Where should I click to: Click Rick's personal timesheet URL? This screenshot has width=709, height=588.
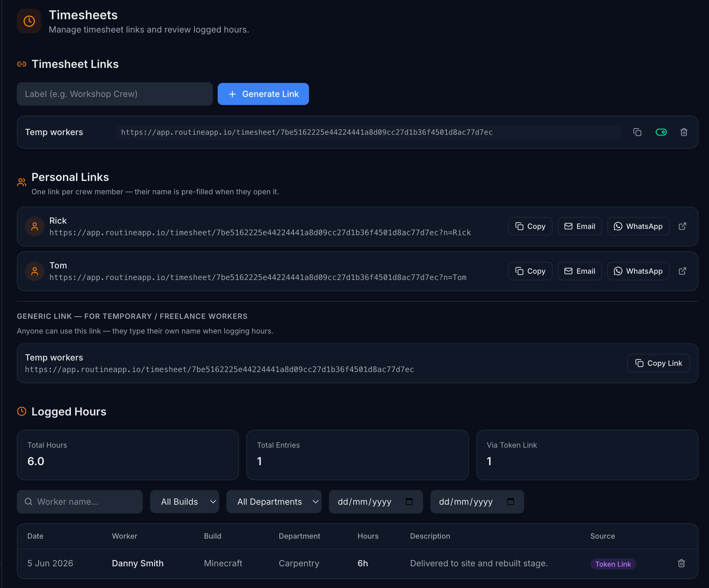pos(260,233)
